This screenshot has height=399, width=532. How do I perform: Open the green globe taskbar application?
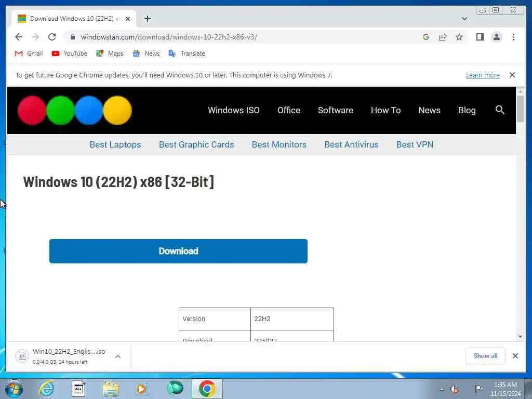175,389
